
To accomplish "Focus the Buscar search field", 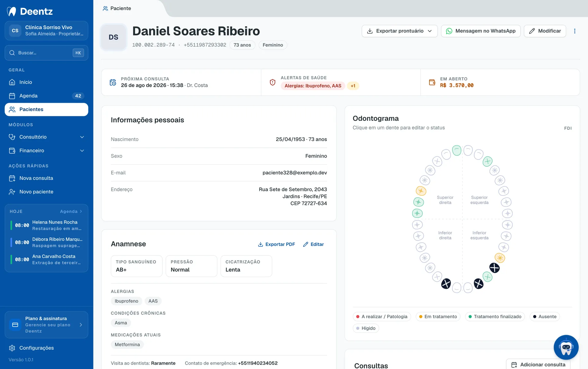I will 47,53.
